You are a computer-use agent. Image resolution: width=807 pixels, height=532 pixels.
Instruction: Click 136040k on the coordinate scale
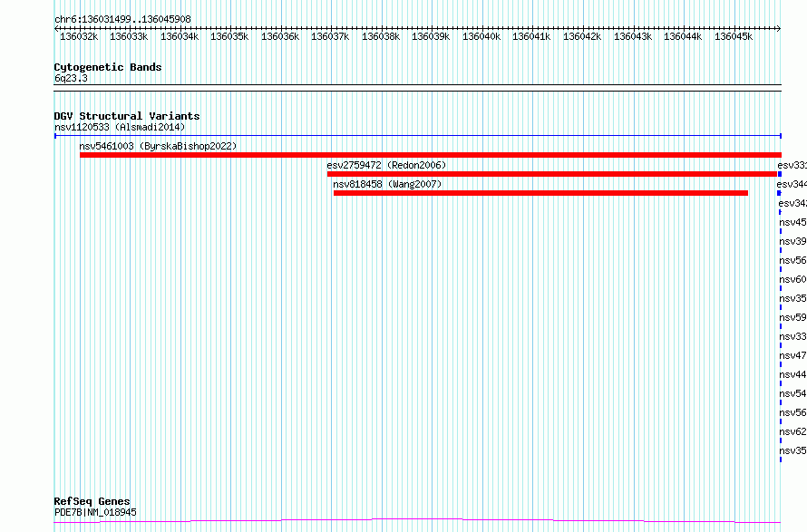[x=481, y=36]
